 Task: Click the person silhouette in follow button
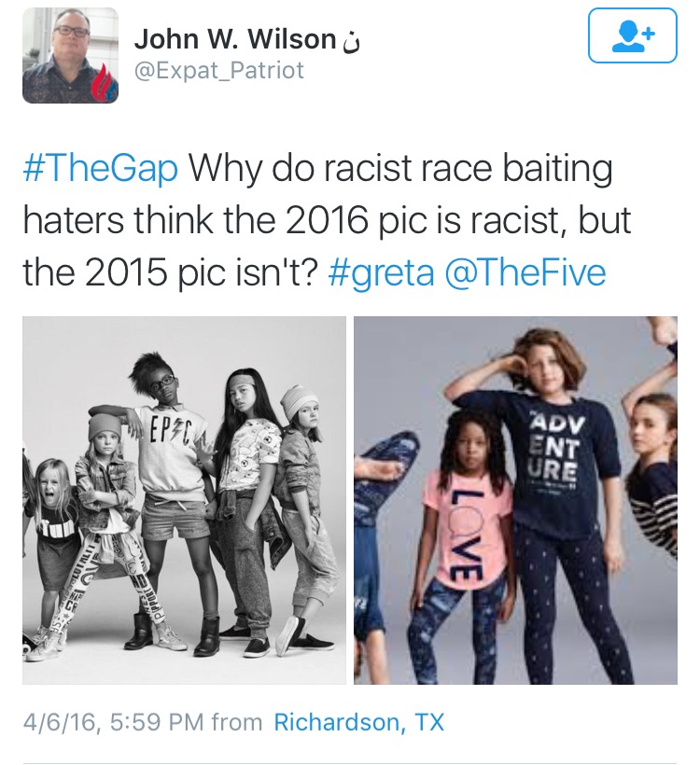click(626, 37)
